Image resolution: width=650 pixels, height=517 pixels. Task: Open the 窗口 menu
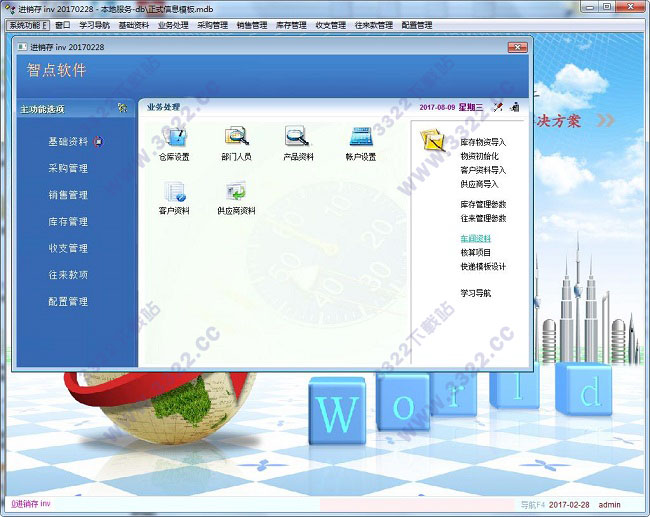click(63, 25)
